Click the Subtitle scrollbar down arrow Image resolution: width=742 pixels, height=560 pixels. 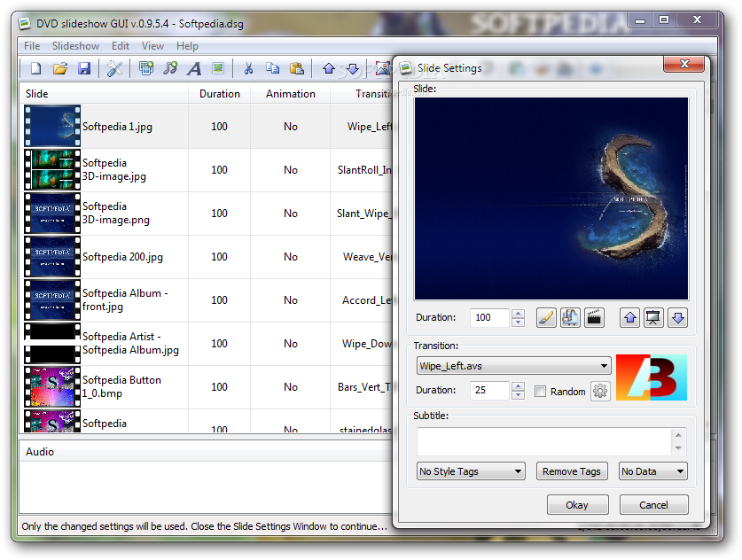(678, 448)
